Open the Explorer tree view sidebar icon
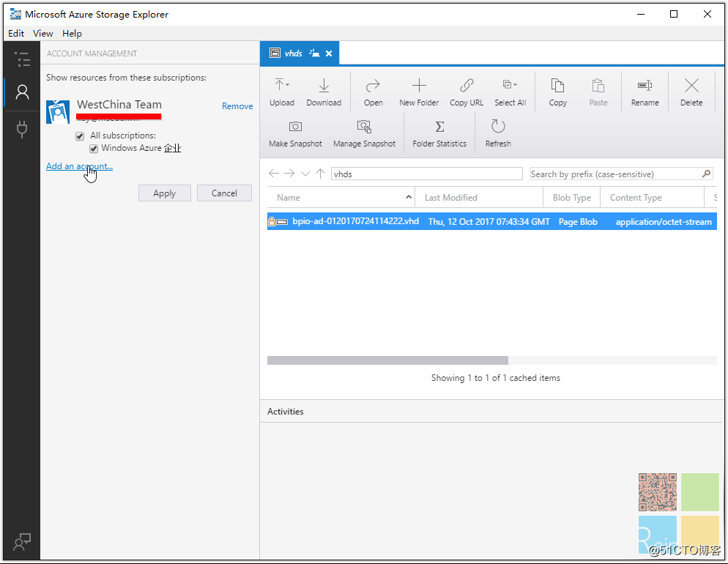This screenshot has width=728, height=564. (x=22, y=59)
